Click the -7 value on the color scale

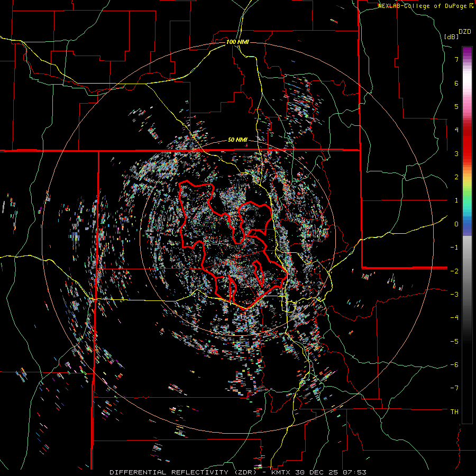coord(454,388)
